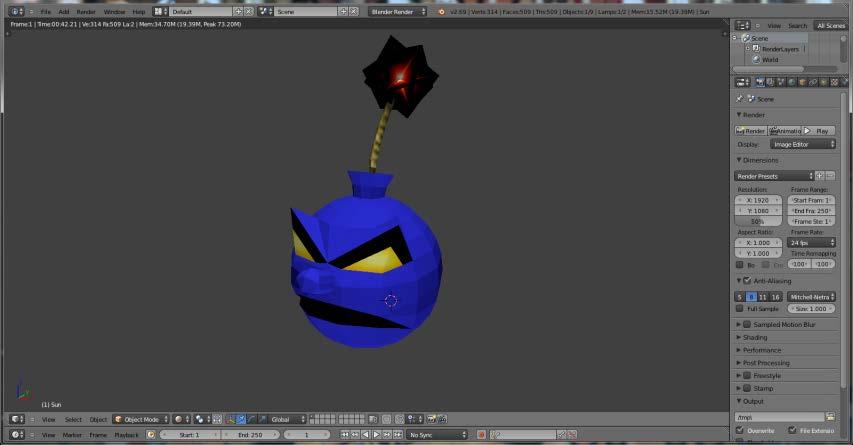
Task: Open the Help menu
Action: (x=139, y=11)
